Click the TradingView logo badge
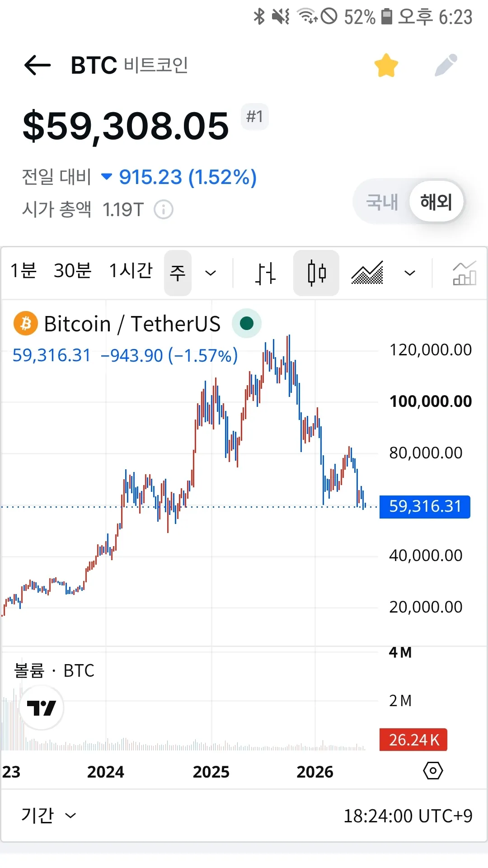This screenshot has width=488, height=868. pyautogui.click(x=42, y=708)
